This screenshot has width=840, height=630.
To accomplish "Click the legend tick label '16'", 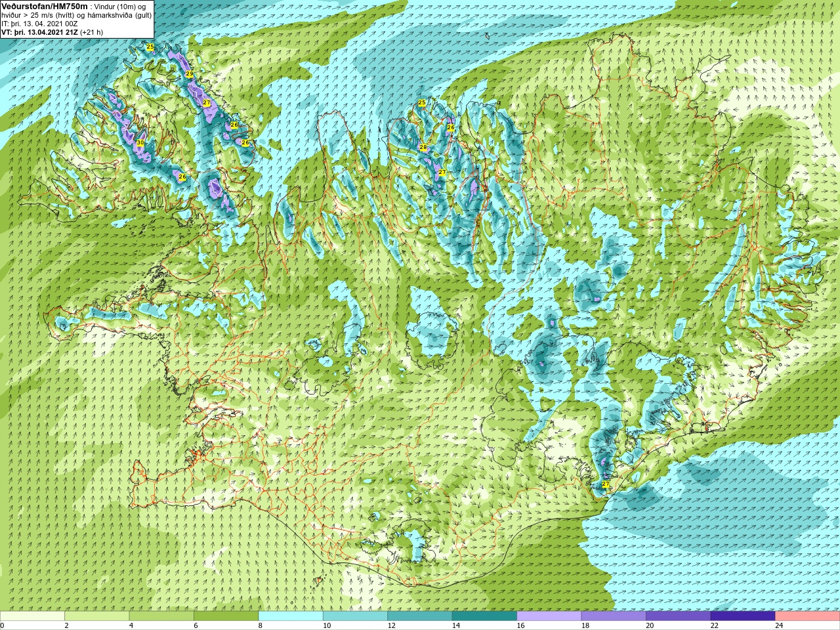I will click(521, 626).
